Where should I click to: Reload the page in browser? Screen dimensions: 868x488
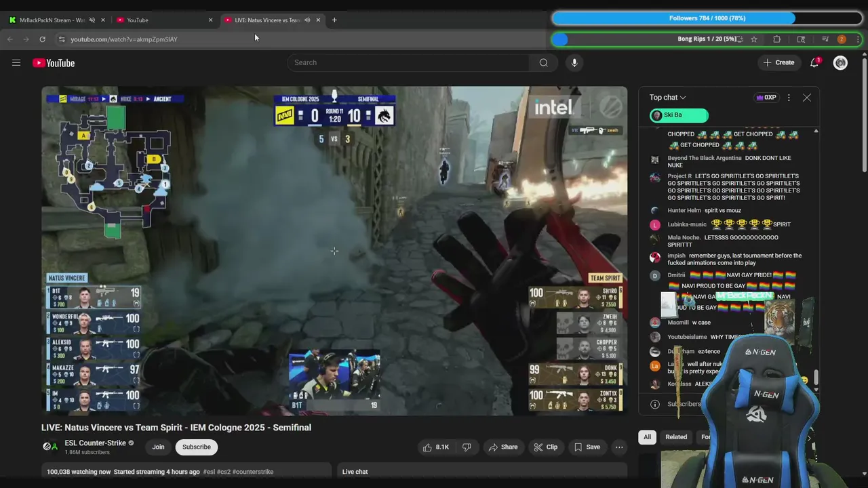point(42,39)
